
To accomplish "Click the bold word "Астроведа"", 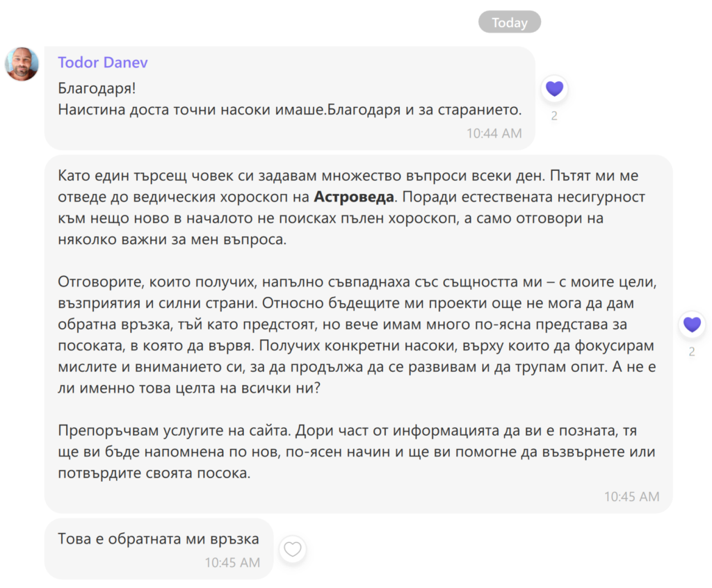I will click(354, 197).
